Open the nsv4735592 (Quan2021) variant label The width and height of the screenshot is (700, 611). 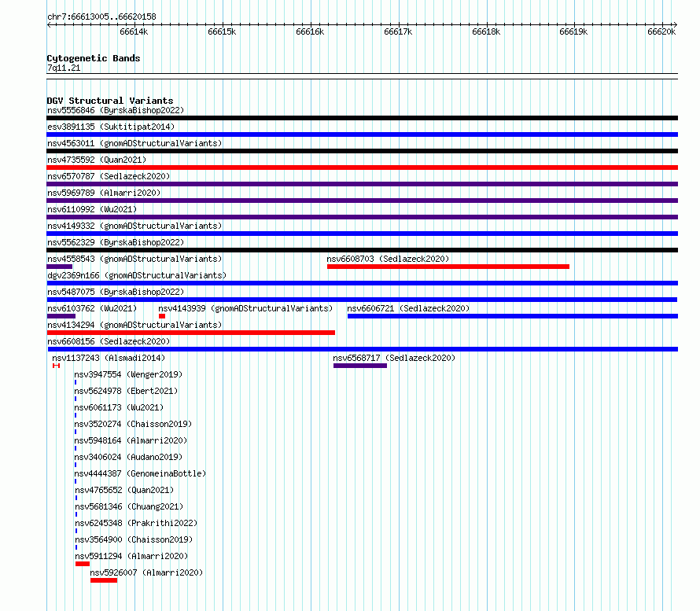pyautogui.click(x=97, y=160)
